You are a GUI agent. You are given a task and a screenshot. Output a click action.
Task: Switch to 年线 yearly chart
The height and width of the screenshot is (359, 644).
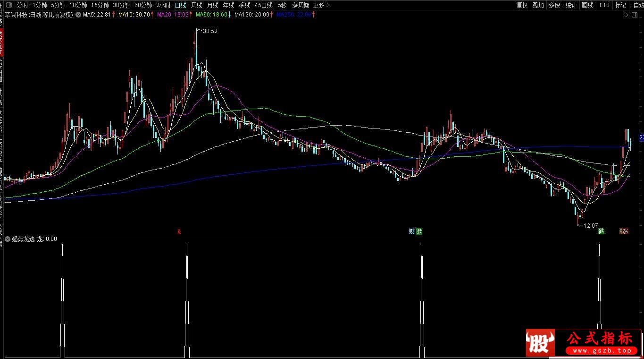click(228, 5)
